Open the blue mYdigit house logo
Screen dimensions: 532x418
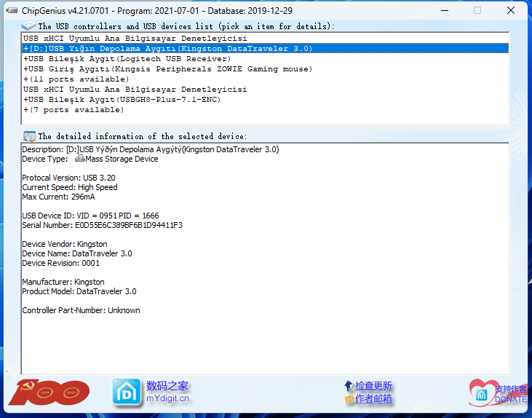pos(127,393)
